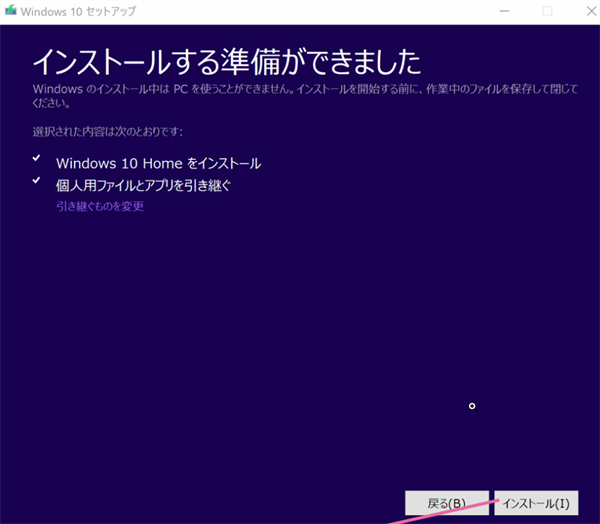Click the checkmark beside Windows 10 Home

point(36,158)
